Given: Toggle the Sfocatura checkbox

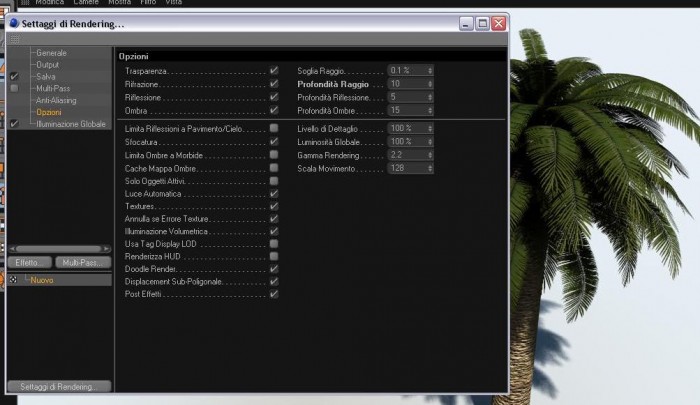Looking at the screenshot, I should coord(274,142).
